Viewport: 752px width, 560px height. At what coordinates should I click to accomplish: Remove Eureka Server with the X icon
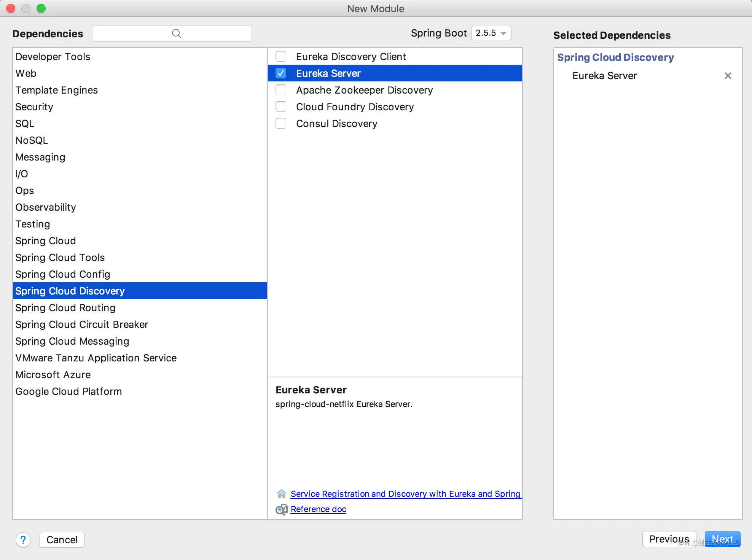tap(728, 76)
